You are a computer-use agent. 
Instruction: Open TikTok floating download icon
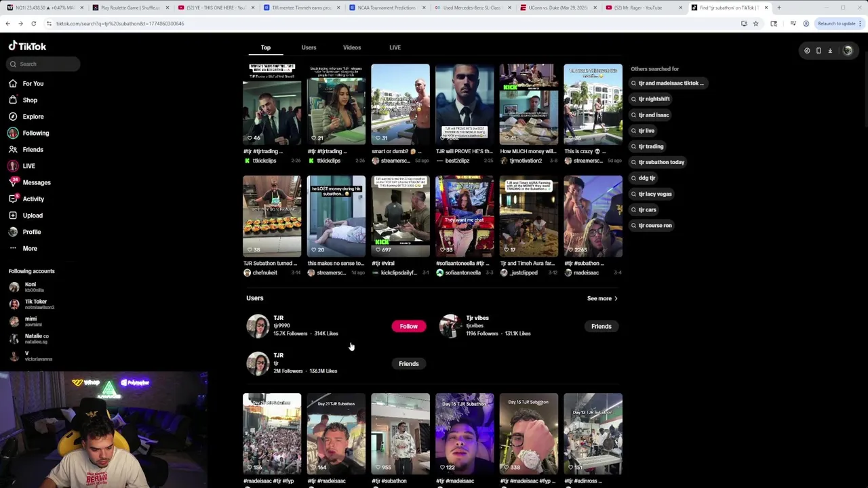[830, 51]
